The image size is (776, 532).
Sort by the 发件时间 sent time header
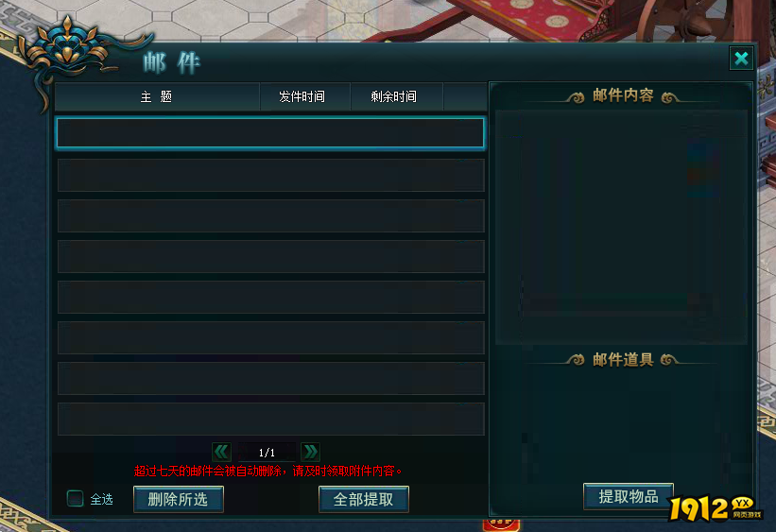(x=302, y=96)
